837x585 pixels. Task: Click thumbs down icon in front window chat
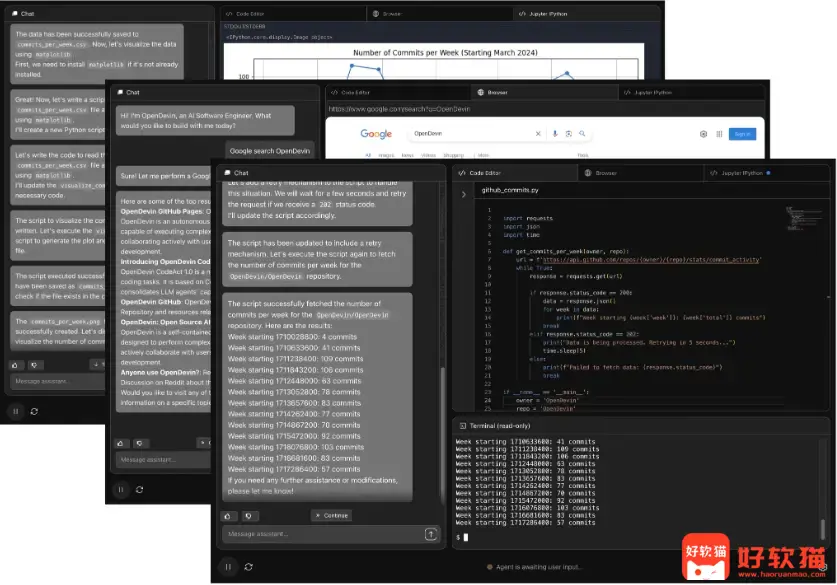click(248, 516)
